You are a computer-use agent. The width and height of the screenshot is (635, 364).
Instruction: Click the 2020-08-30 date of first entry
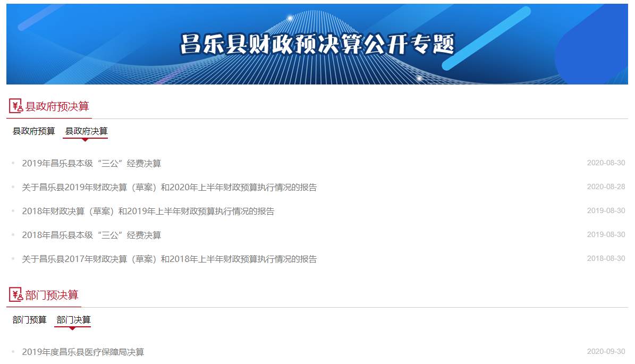coord(606,163)
